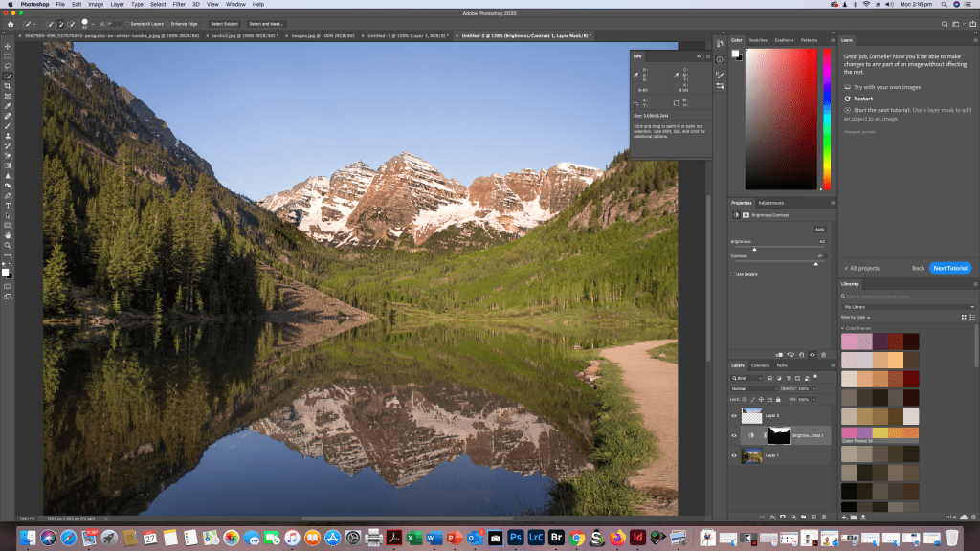Click the Home icon in options bar
This screenshot has height=551, width=980.
10,24
